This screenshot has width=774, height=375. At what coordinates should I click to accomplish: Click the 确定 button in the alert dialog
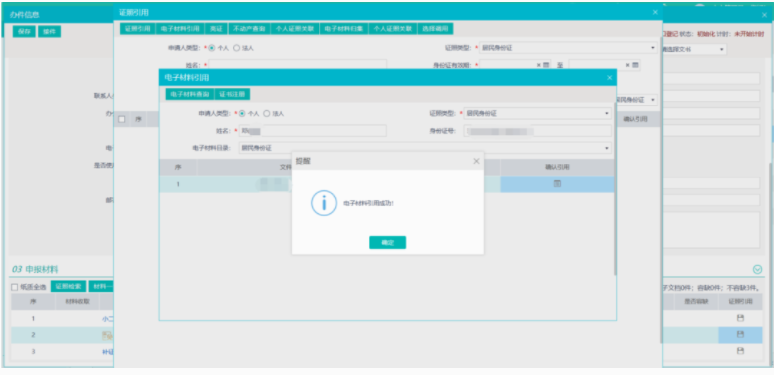(387, 242)
